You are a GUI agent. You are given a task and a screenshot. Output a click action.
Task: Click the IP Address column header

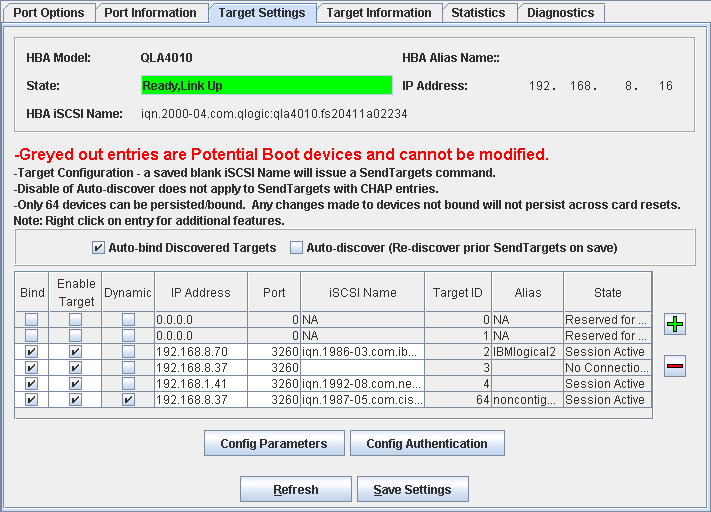[200, 293]
